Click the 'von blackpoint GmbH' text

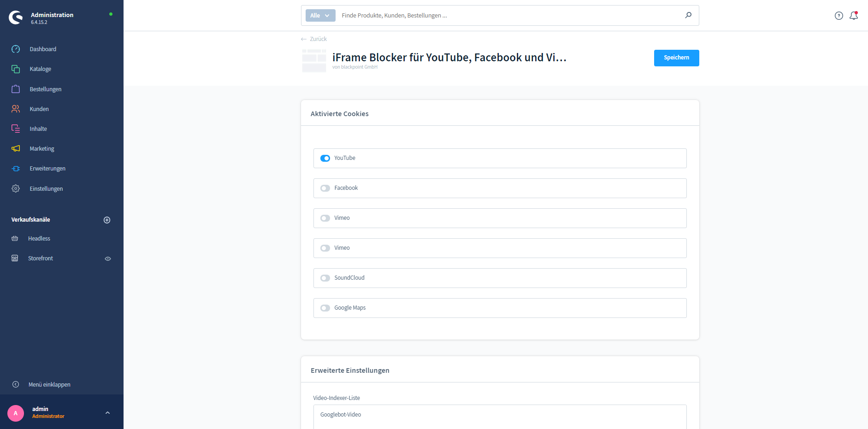click(x=355, y=67)
